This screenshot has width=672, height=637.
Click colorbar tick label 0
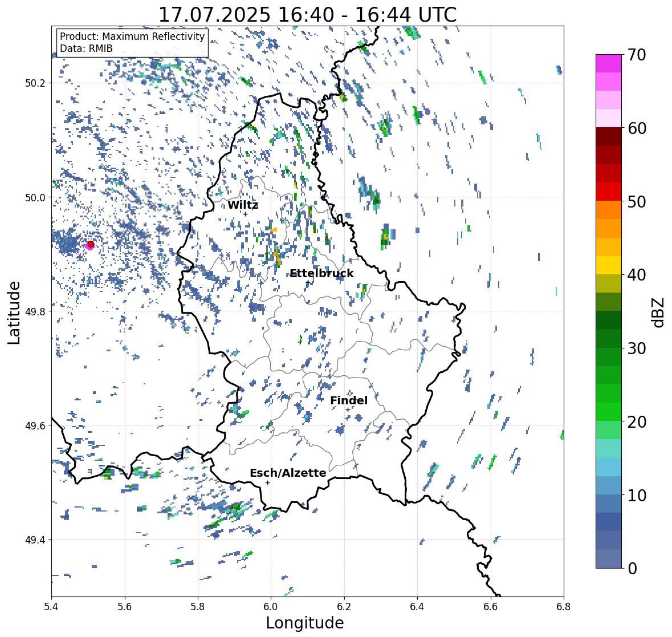[x=633, y=569]
